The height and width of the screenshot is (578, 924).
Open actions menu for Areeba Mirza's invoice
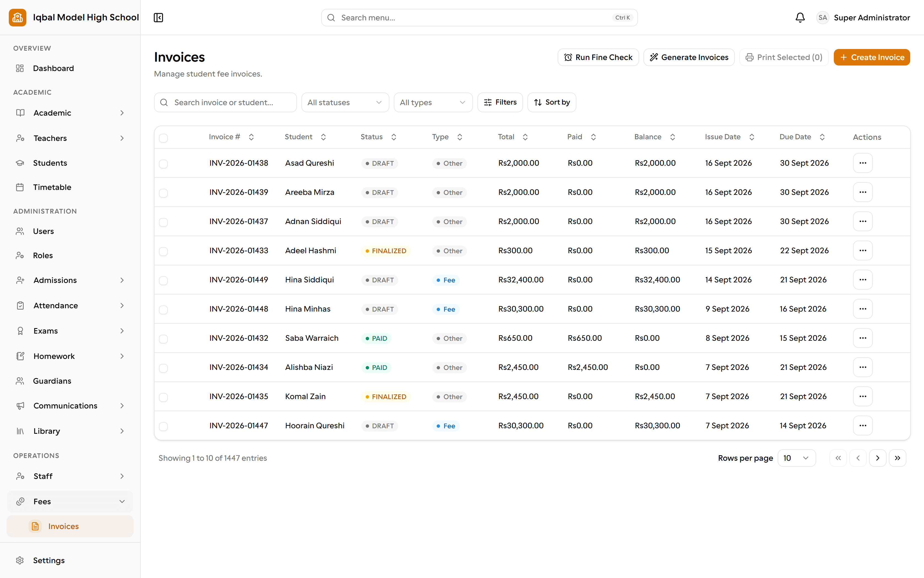862,192
